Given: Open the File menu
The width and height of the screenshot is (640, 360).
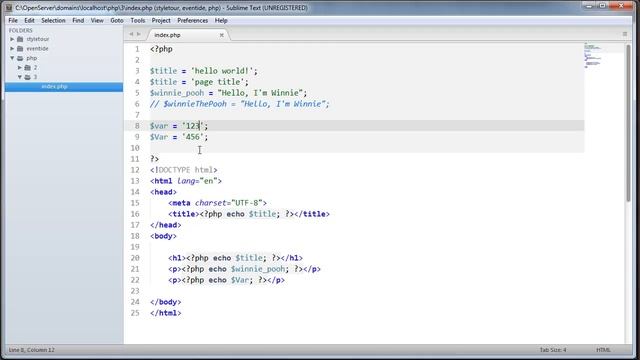Looking at the screenshot, I should click(x=13, y=20).
